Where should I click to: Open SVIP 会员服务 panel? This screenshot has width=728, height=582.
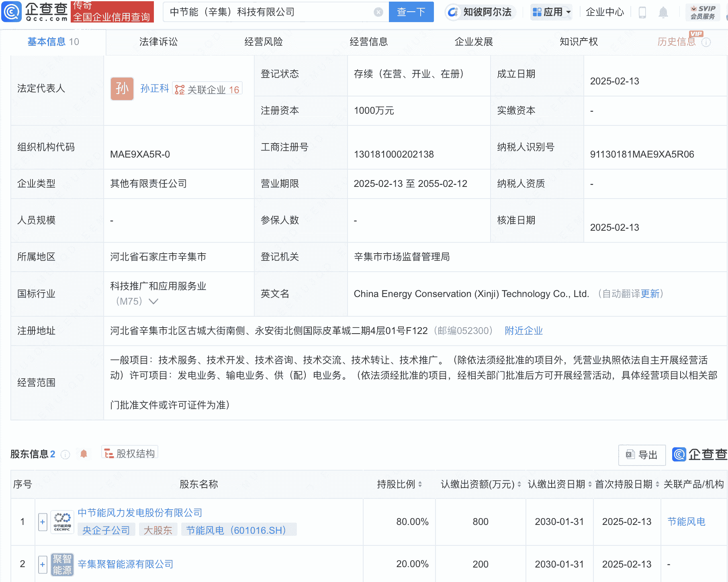702,12
